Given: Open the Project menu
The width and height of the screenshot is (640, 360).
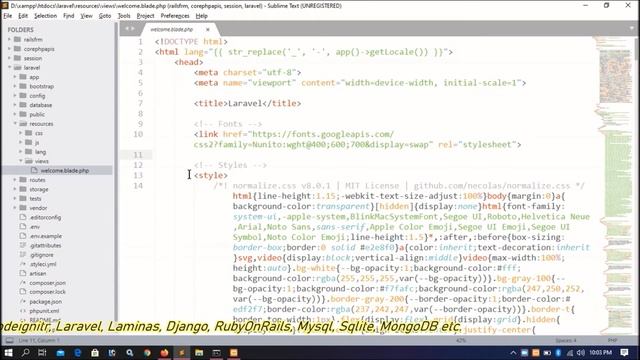Looking at the screenshot, I should [x=145, y=16].
